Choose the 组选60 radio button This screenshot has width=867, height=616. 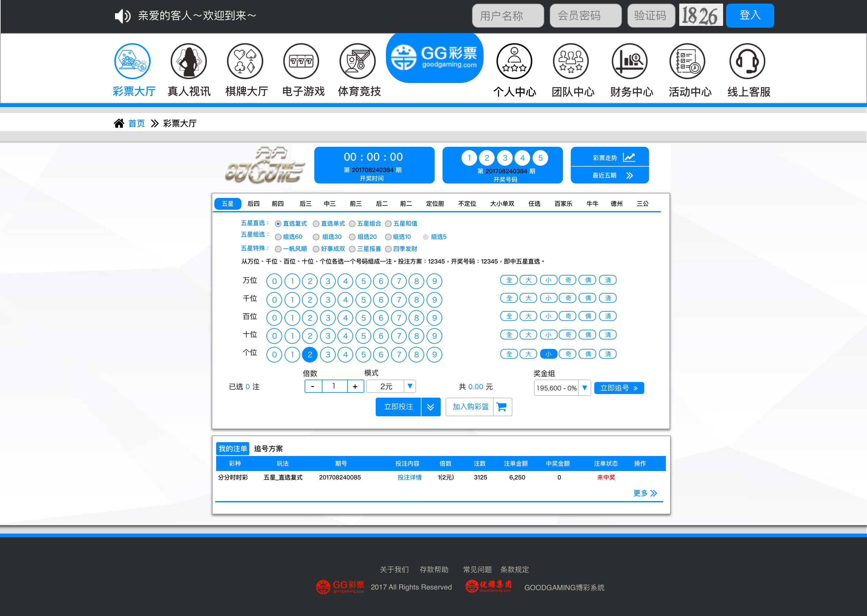[278, 237]
